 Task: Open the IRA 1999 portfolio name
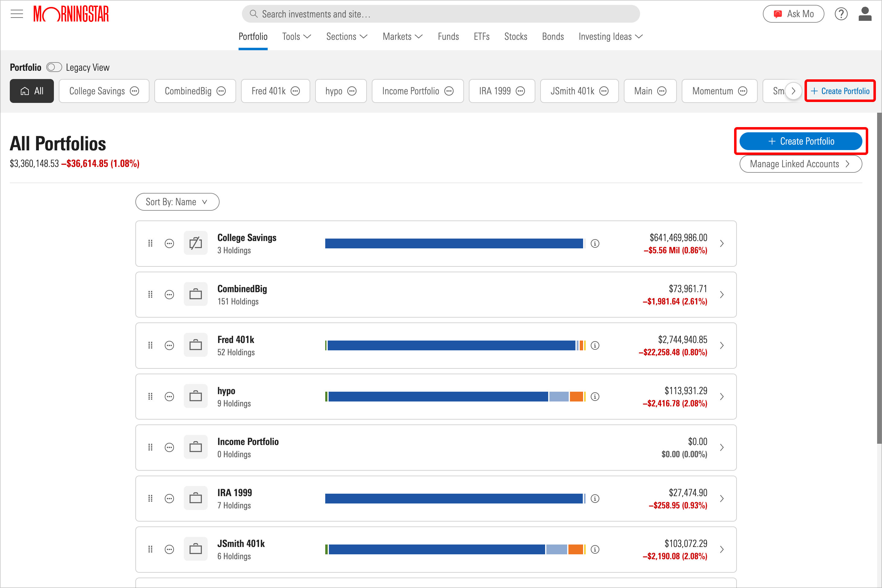click(235, 492)
